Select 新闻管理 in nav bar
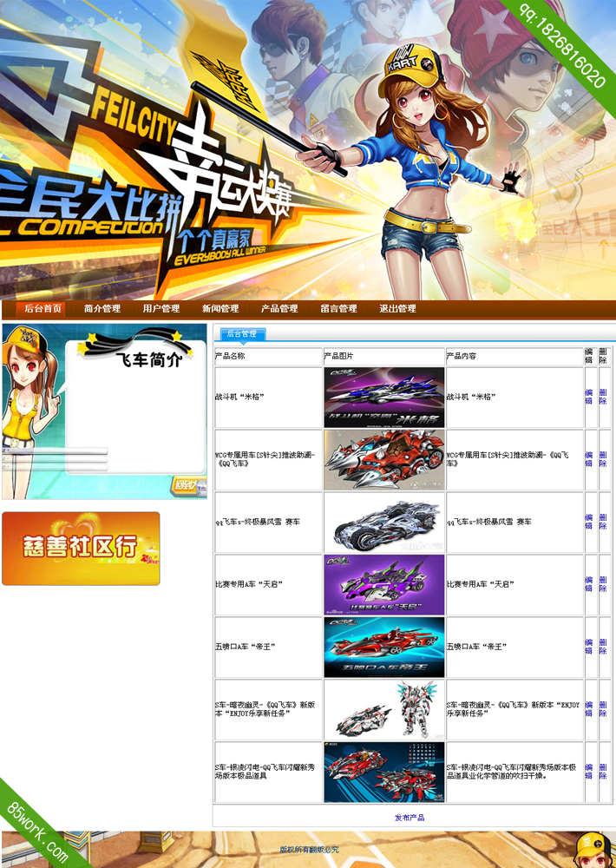The width and height of the screenshot is (616, 868). click(x=220, y=308)
